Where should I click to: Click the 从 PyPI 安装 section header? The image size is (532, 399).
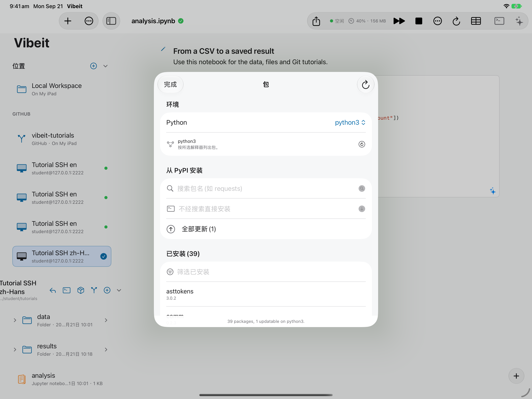coord(184,170)
